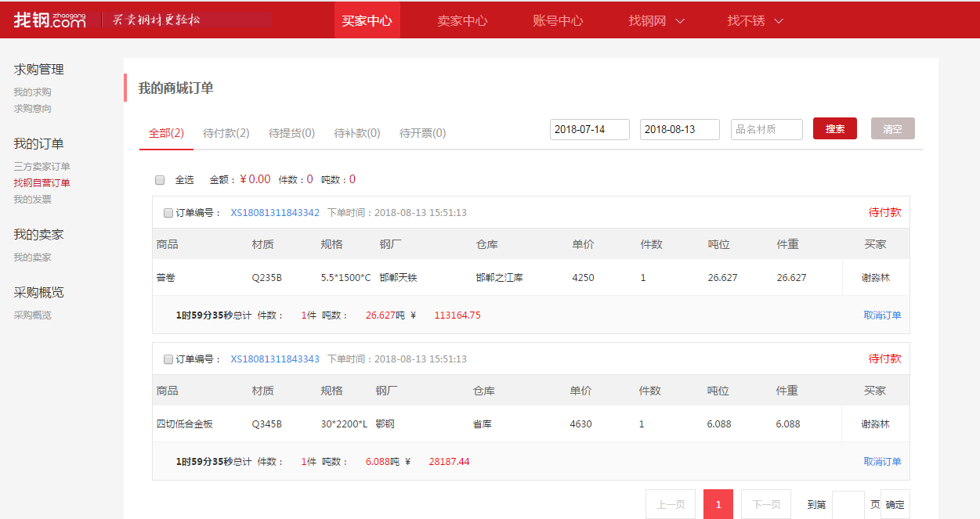The width and height of the screenshot is (980, 519).
Task: Check the box for order XS18081311843342
Action: pos(168,213)
